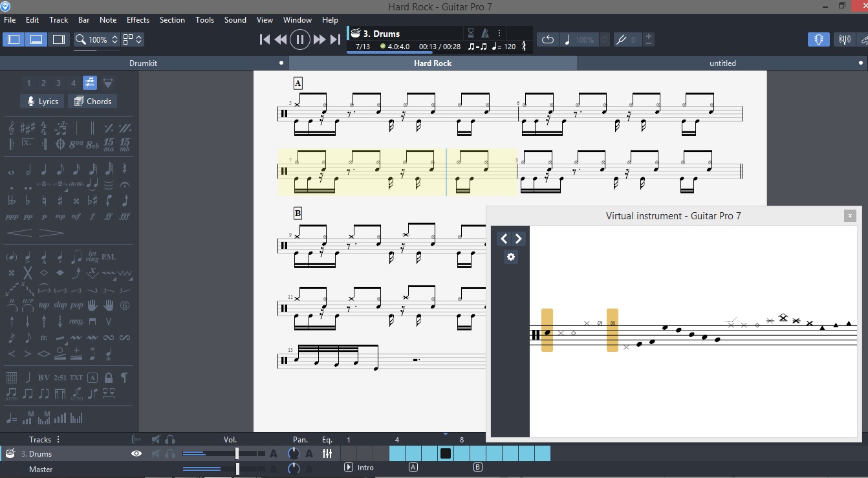Toggle the metronome icon

[485, 33]
